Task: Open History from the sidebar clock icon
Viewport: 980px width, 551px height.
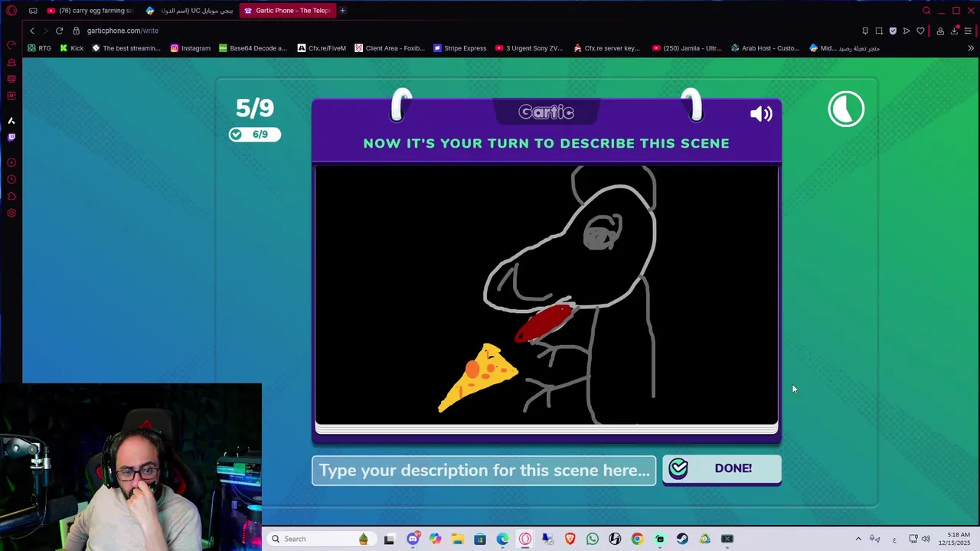Action: [11, 180]
